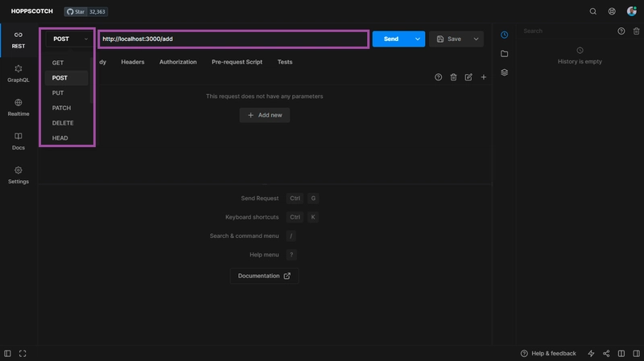The width and height of the screenshot is (644, 361).
Task: Click the Save button
Action: pyautogui.click(x=449, y=39)
